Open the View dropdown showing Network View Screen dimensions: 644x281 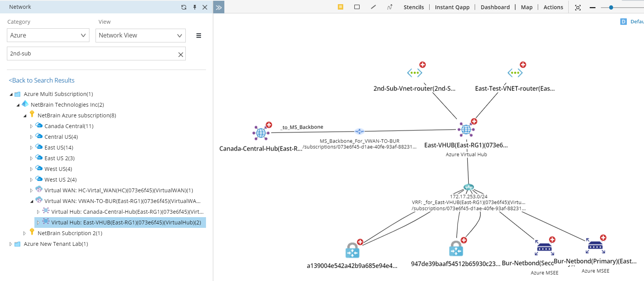click(141, 35)
